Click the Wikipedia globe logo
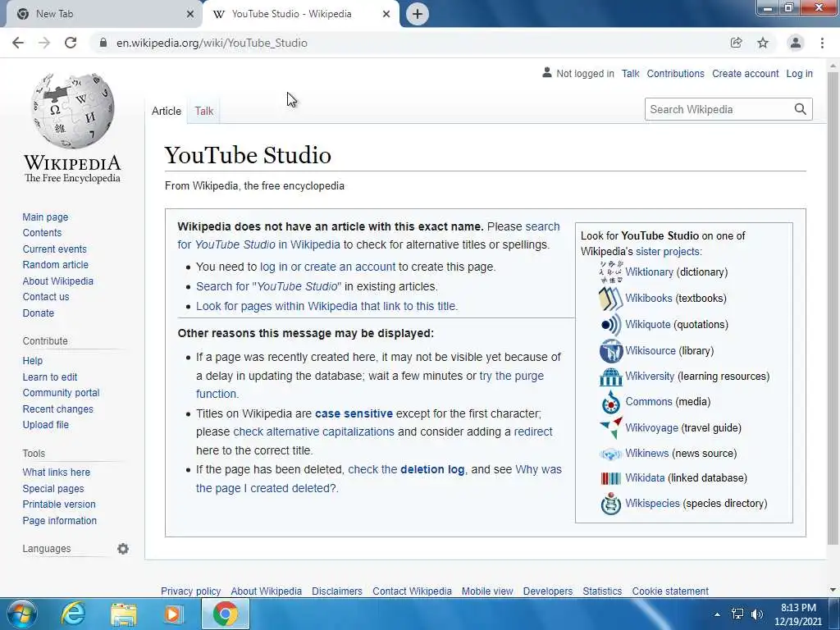 [x=72, y=111]
